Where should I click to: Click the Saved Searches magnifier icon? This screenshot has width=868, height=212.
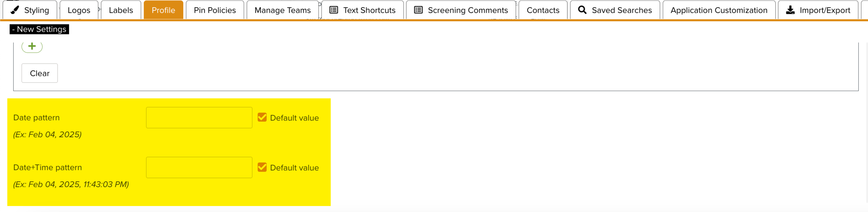coord(582,10)
